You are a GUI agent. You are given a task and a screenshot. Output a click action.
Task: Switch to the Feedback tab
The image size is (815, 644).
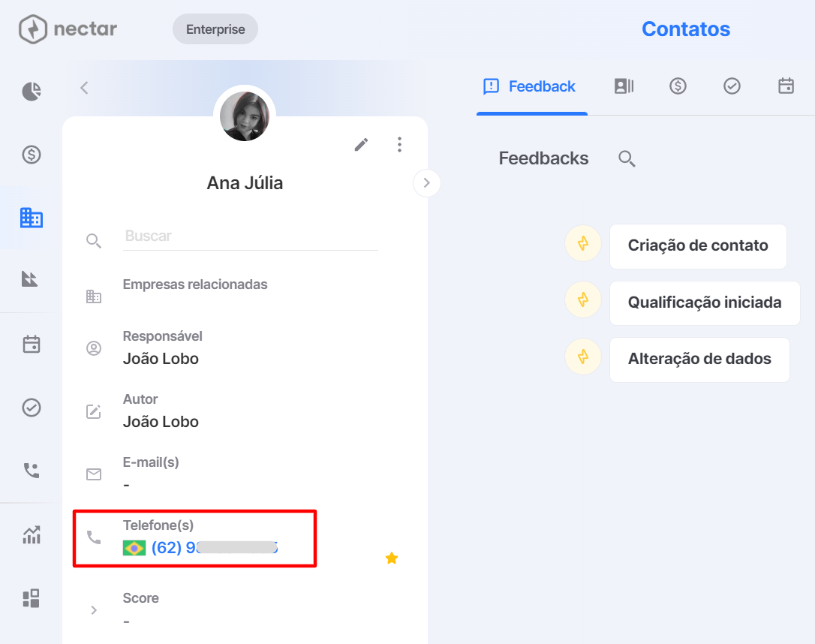pos(531,86)
